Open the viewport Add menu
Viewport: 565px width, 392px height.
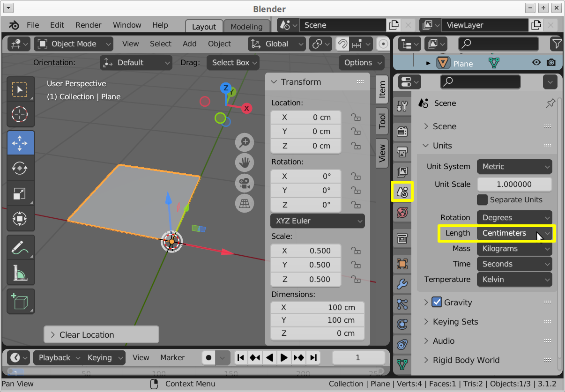[x=189, y=44]
